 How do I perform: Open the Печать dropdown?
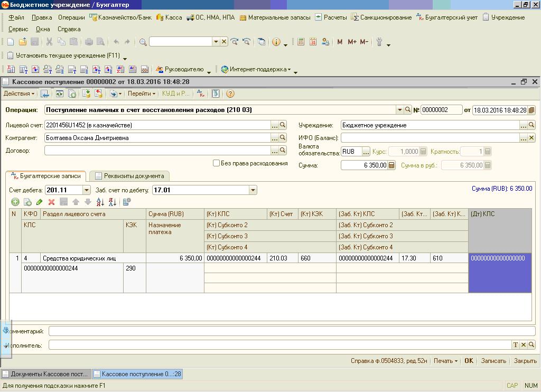coord(445,361)
